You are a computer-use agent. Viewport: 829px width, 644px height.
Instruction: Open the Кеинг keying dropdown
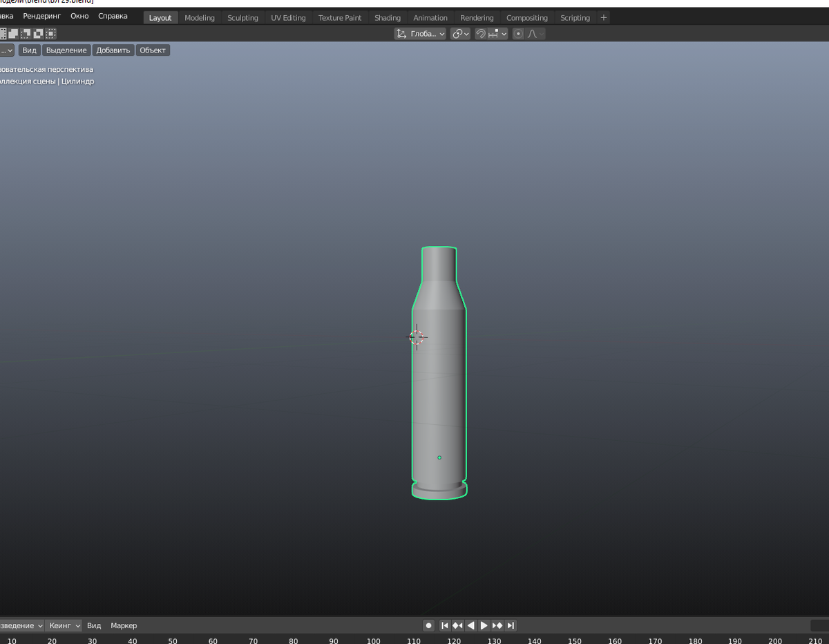coord(64,625)
